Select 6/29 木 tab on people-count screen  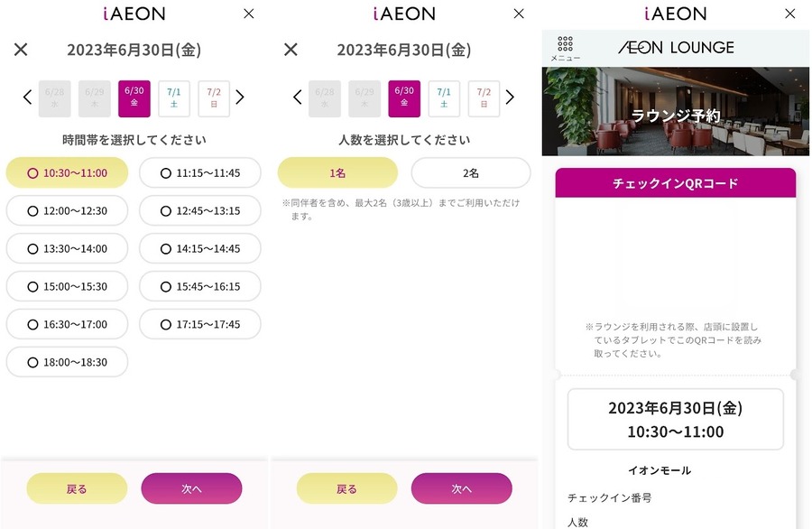click(364, 97)
